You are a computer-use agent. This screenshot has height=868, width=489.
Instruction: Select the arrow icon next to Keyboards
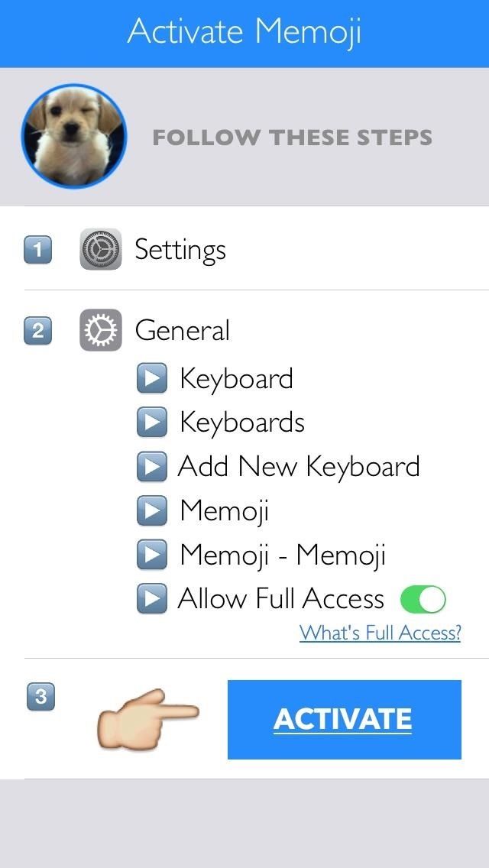coord(152,422)
